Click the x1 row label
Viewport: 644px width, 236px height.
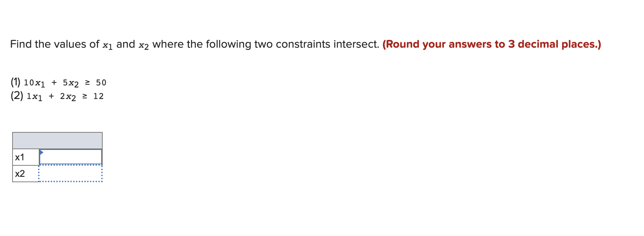point(20,157)
